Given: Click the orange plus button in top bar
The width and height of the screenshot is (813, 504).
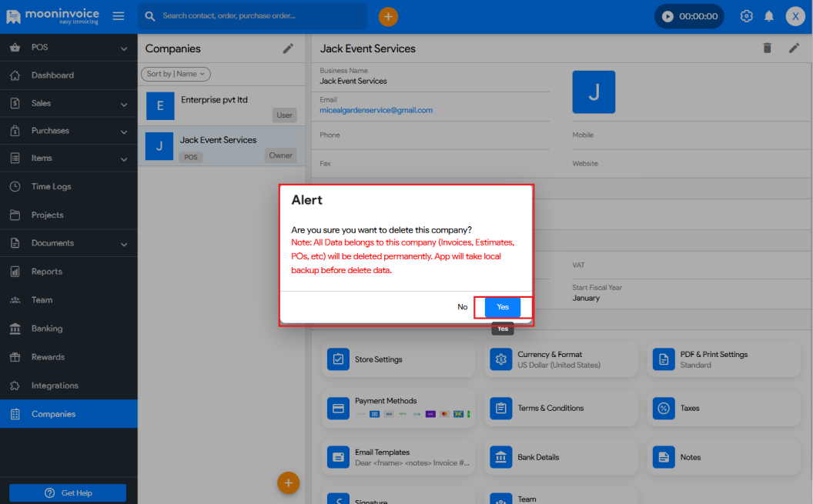Looking at the screenshot, I should (x=388, y=16).
